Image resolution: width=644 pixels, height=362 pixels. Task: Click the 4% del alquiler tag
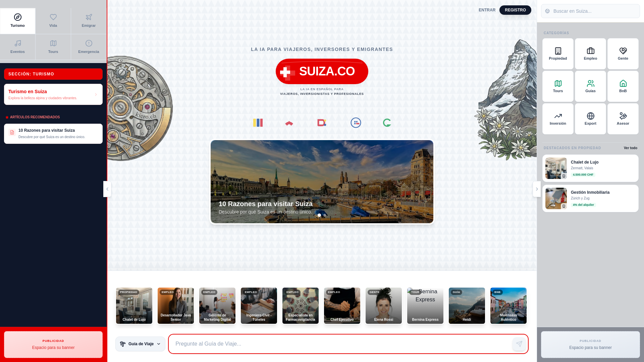583,205
